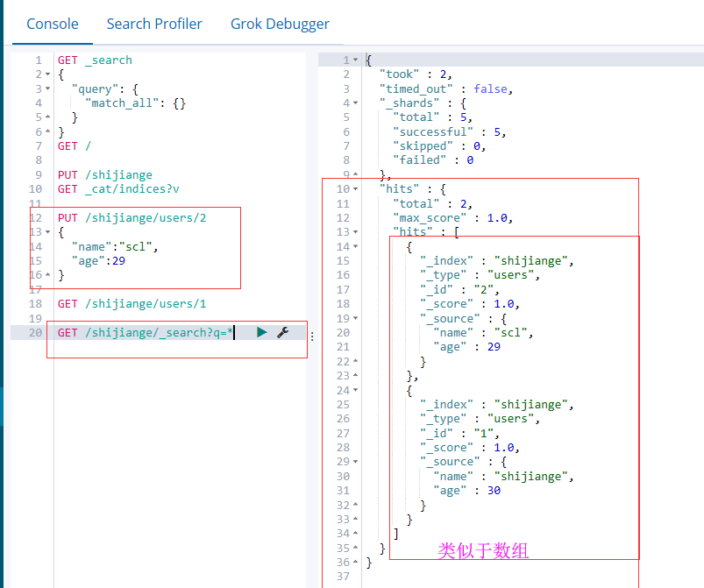Select the 'GET _cat/indices?v' line
This screenshot has width=704, height=588.
[118, 189]
